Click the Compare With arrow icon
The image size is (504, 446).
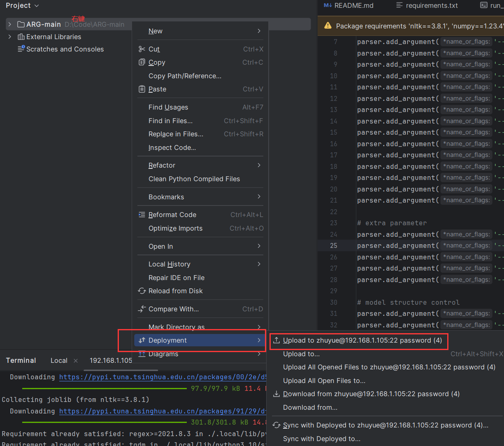142,308
